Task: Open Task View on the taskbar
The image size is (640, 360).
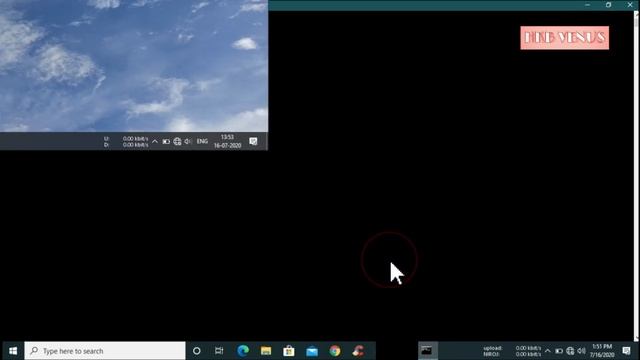Action: (x=219, y=351)
